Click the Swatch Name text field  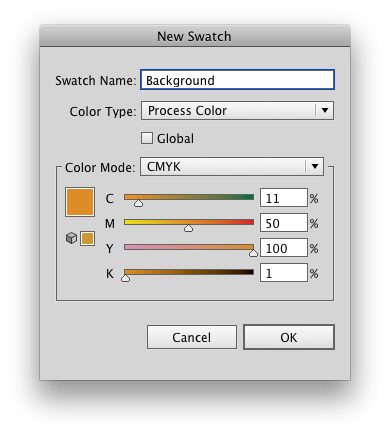pyautogui.click(x=237, y=80)
